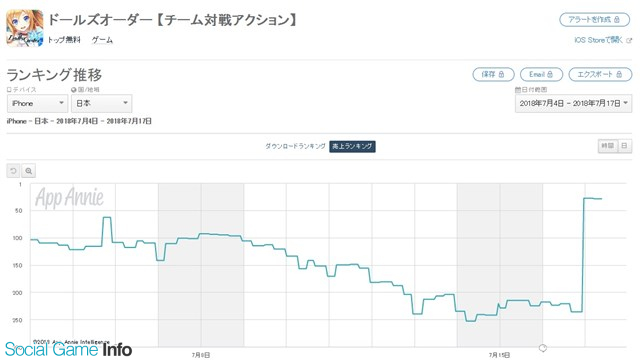Click the lock icon on Email button
The height and width of the screenshot is (362, 640).
(550, 74)
